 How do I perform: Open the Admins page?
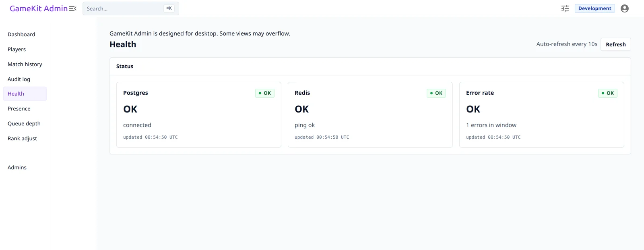25,168
